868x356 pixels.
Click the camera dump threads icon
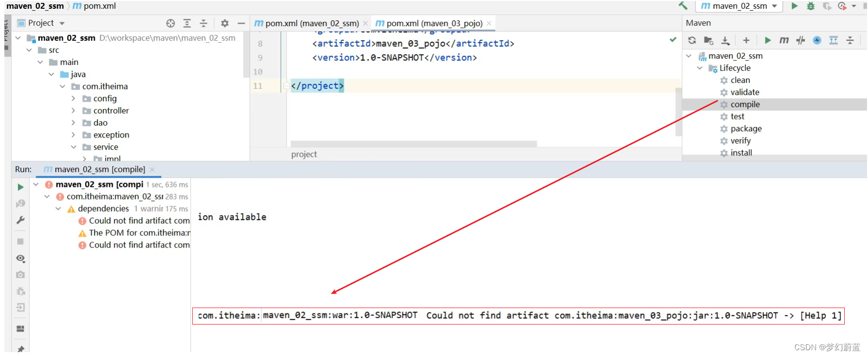tap(20, 275)
